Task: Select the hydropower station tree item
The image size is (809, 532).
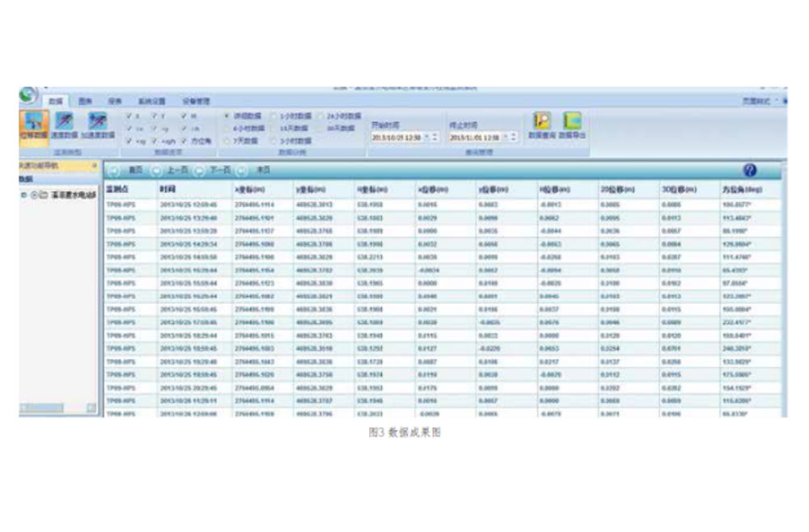Action: point(74,195)
